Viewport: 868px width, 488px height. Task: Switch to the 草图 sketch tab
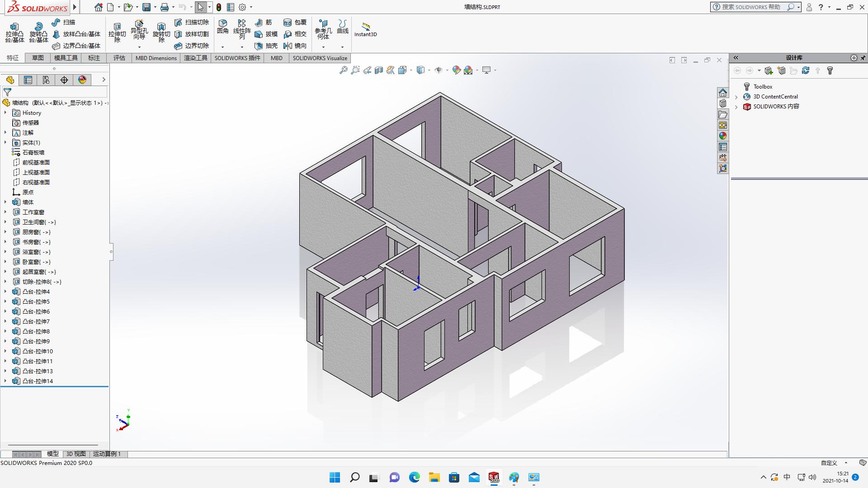[38, 58]
